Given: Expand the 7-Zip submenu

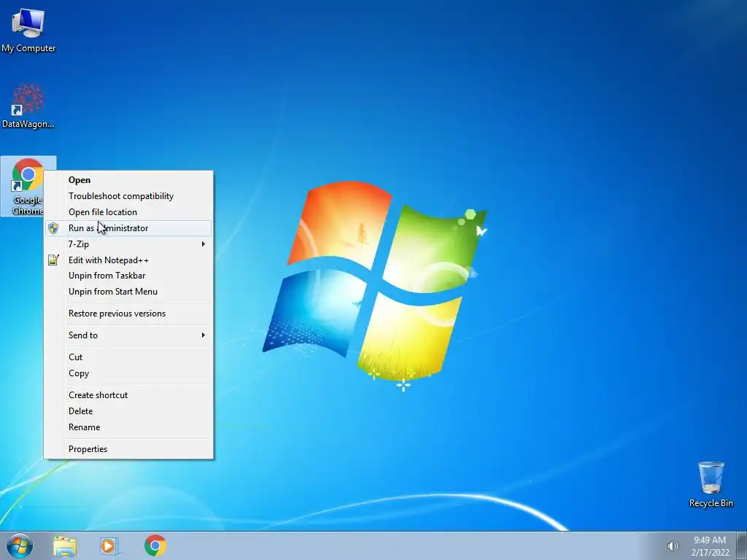Looking at the screenshot, I should [128, 244].
